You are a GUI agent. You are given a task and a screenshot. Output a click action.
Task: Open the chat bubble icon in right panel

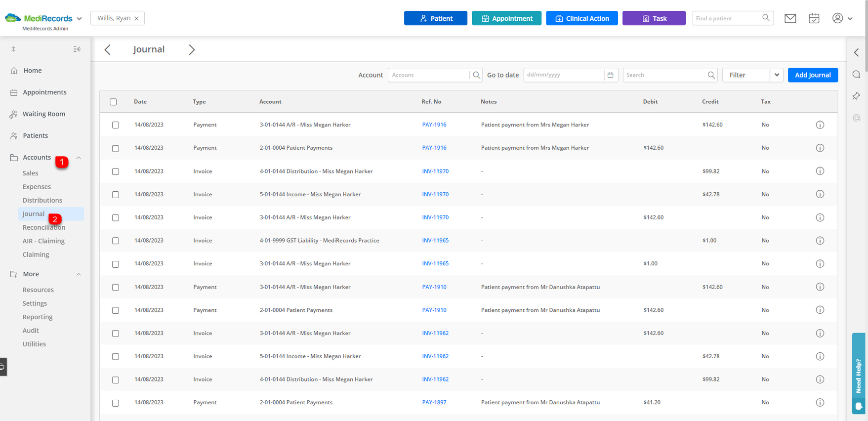pos(857,74)
